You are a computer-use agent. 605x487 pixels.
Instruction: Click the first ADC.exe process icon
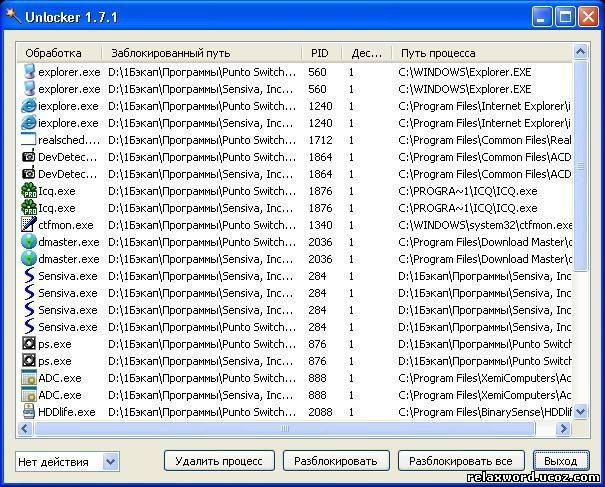pos(29,378)
